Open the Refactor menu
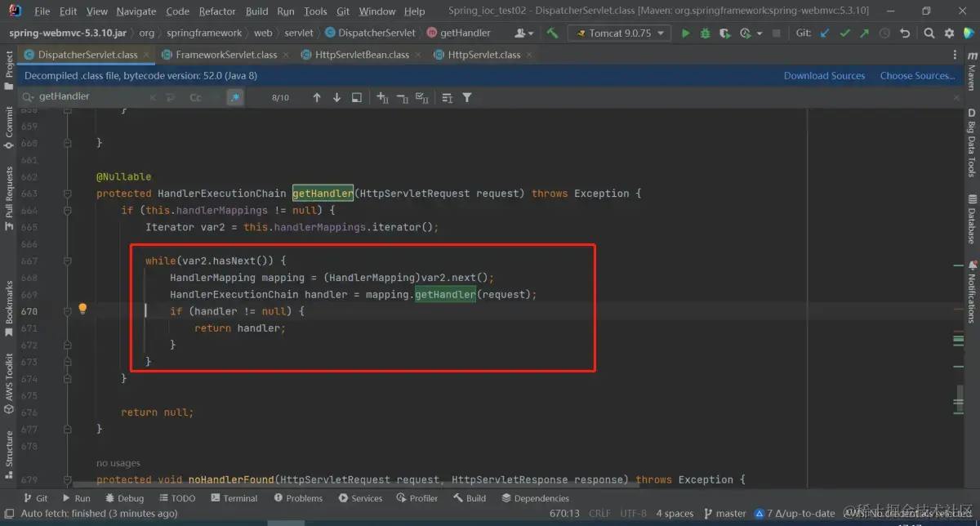980x526 pixels. (217, 11)
